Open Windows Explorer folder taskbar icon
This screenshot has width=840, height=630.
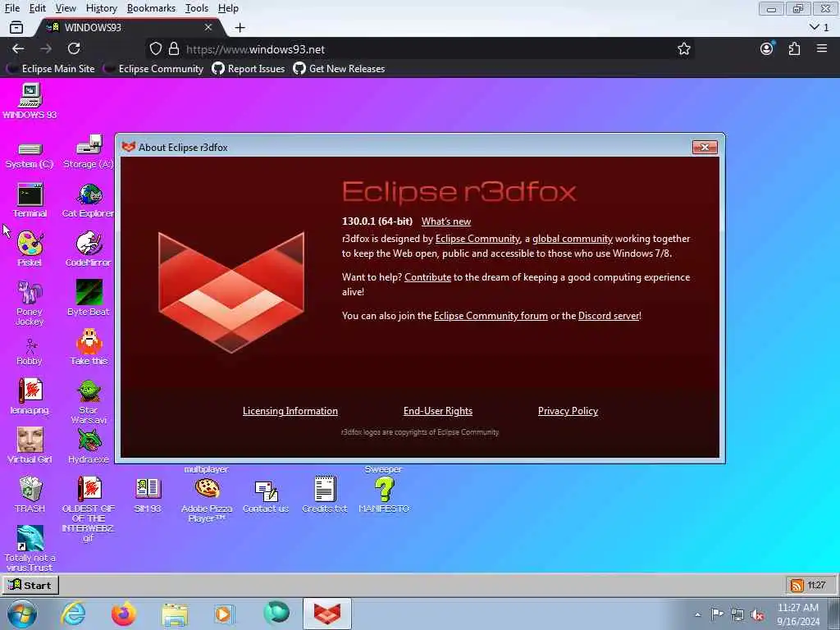pyautogui.click(x=175, y=614)
